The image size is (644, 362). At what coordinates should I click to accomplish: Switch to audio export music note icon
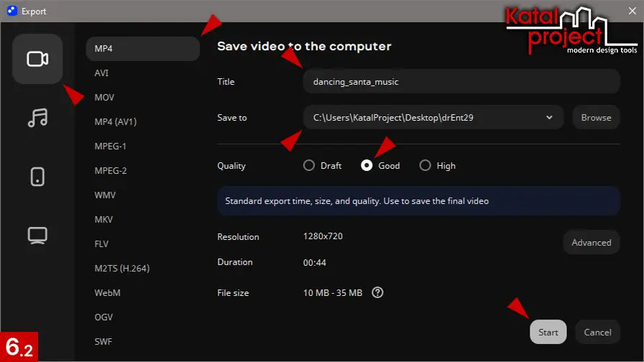pos(37,118)
